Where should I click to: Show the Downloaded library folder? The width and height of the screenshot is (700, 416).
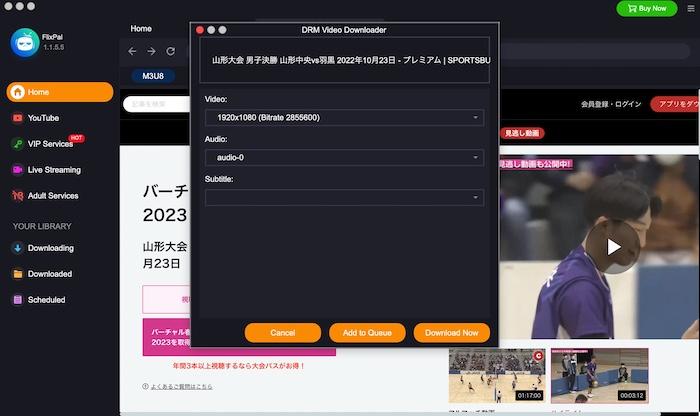coord(50,274)
